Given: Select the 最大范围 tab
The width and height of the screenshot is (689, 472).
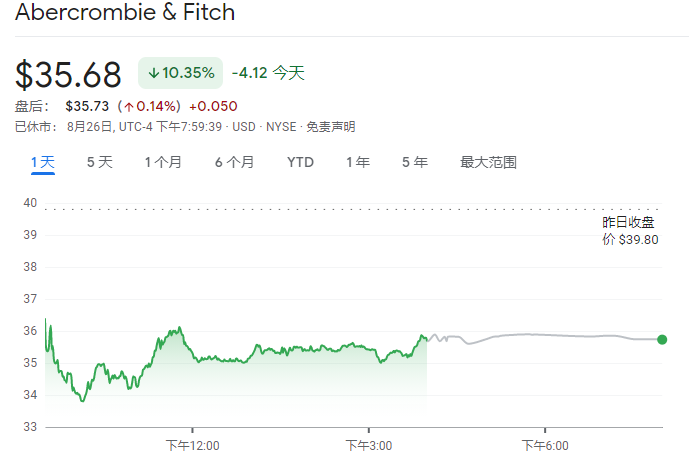Looking at the screenshot, I should point(488,162).
